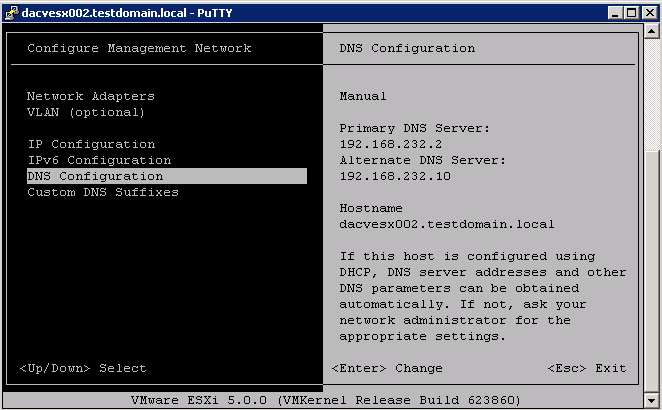Choose Custom DNS Suffixes entry
This screenshot has height=410, width=662.
(x=103, y=193)
